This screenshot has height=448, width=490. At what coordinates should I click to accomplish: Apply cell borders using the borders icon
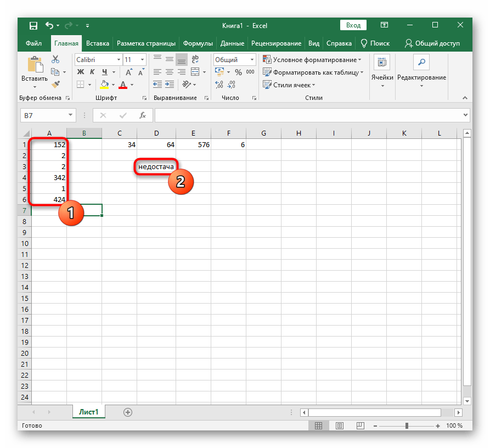point(81,85)
